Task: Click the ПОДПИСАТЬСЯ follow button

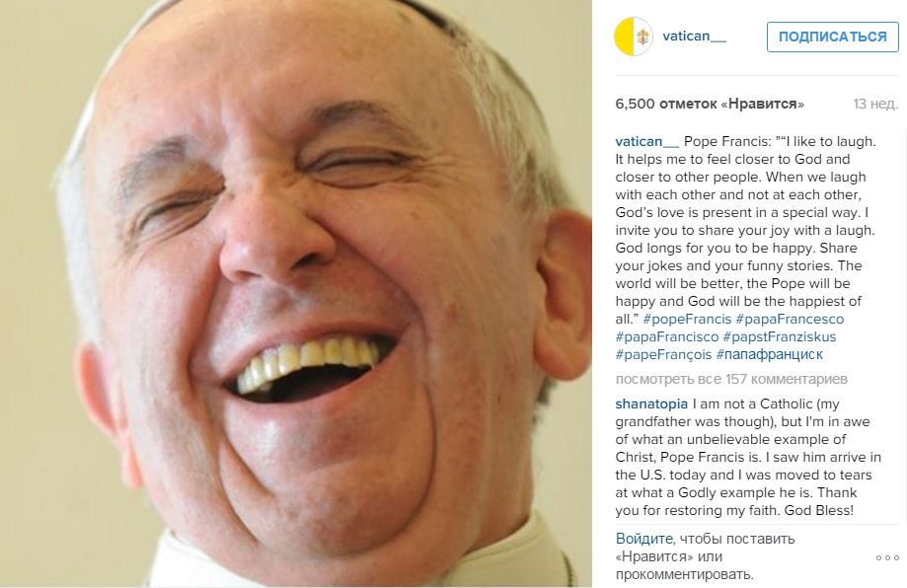Action: click(832, 37)
